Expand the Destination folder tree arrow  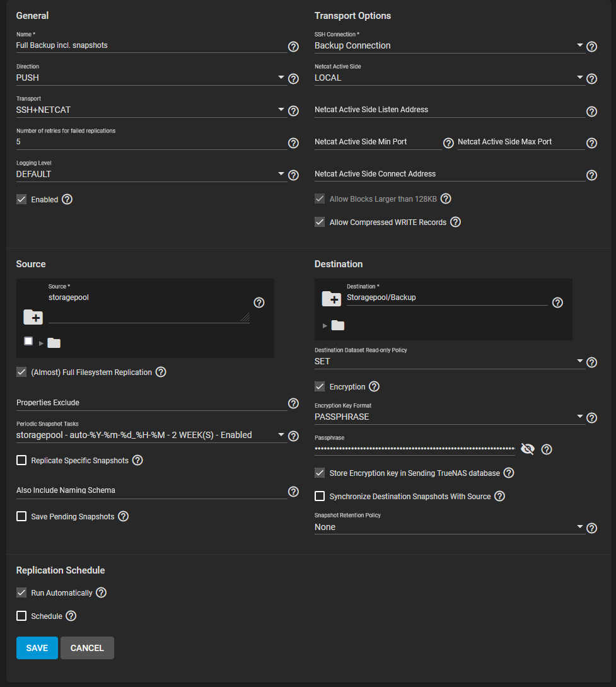(x=325, y=326)
